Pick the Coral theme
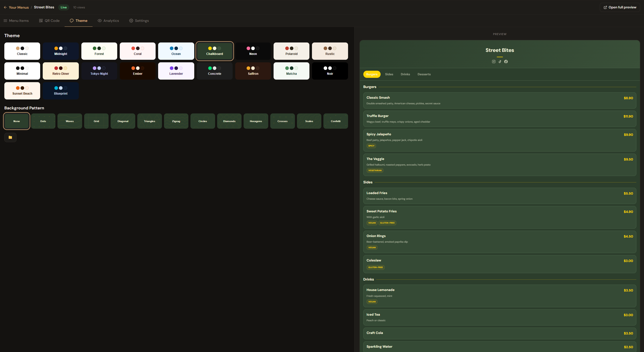 coord(138,51)
